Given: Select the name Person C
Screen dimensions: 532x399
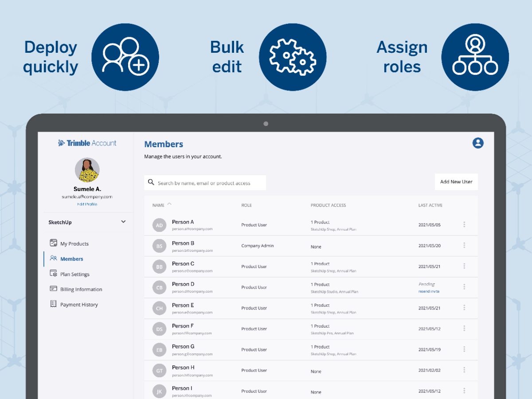Looking at the screenshot, I should 183,263.
